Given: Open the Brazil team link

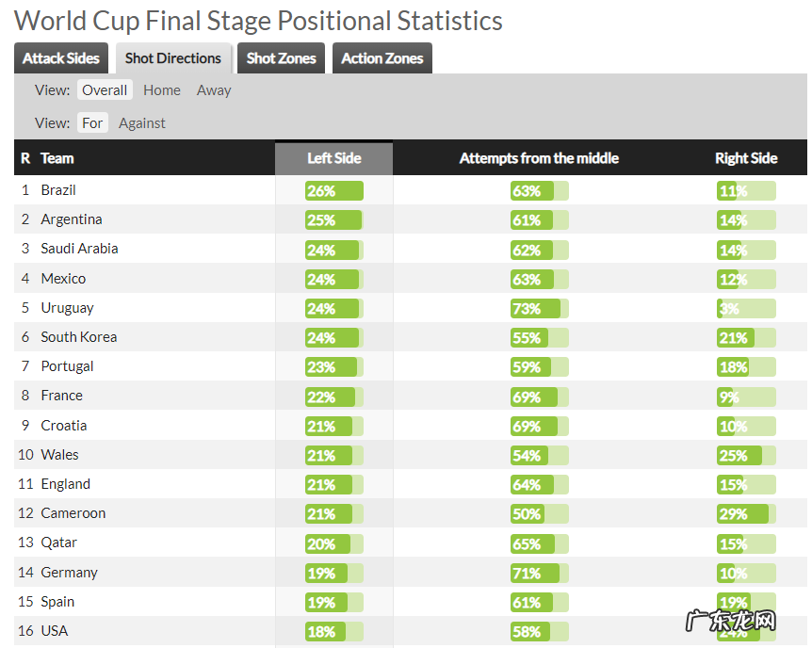Looking at the screenshot, I should click(x=58, y=190).
